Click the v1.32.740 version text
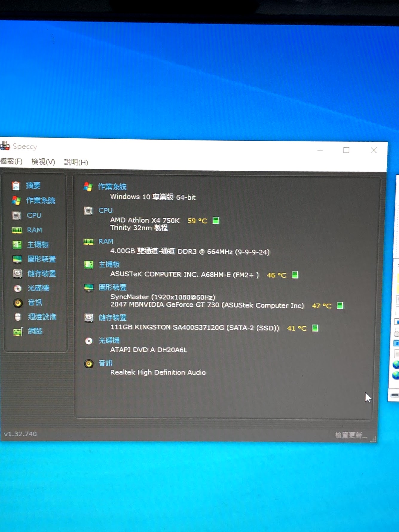 (x=20, y=434)
